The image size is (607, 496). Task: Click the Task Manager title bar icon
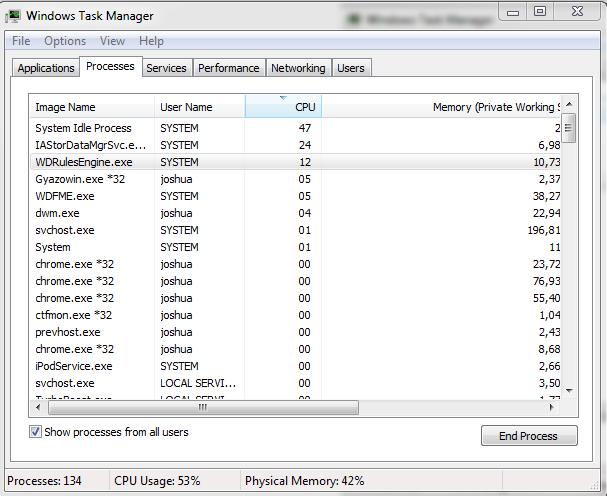14,15
